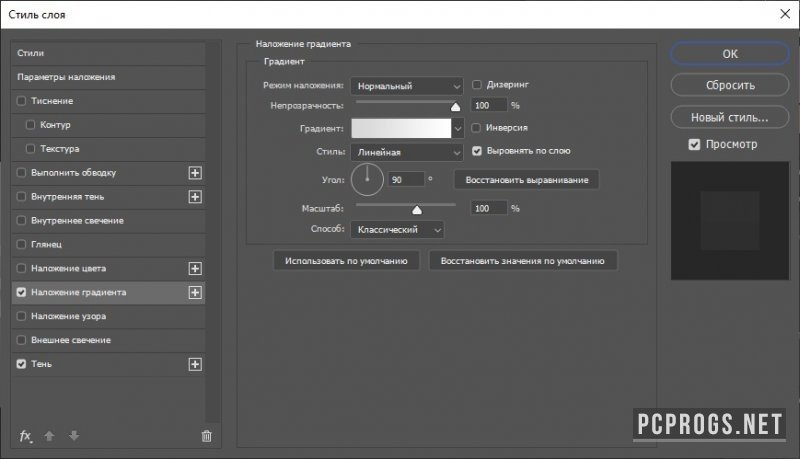This screenshot has width=800, height=459.
Task: Click the Сбросить button
Action: (730, 85)
